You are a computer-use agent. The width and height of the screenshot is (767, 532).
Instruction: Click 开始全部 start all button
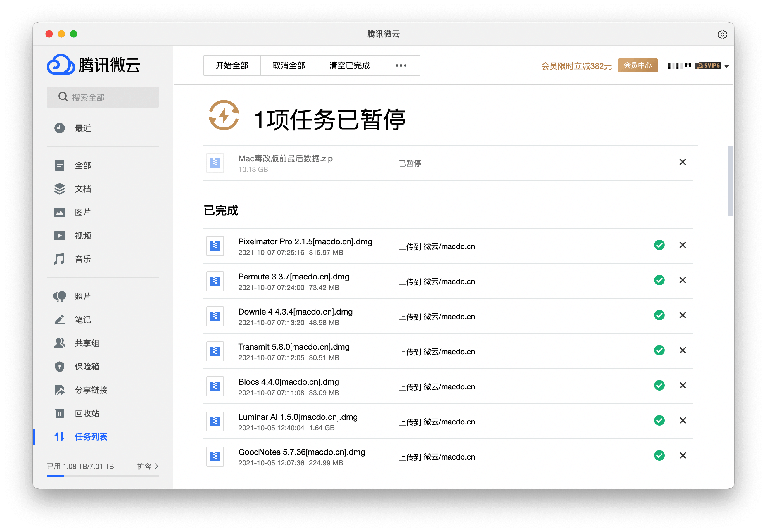click(232, 66)
